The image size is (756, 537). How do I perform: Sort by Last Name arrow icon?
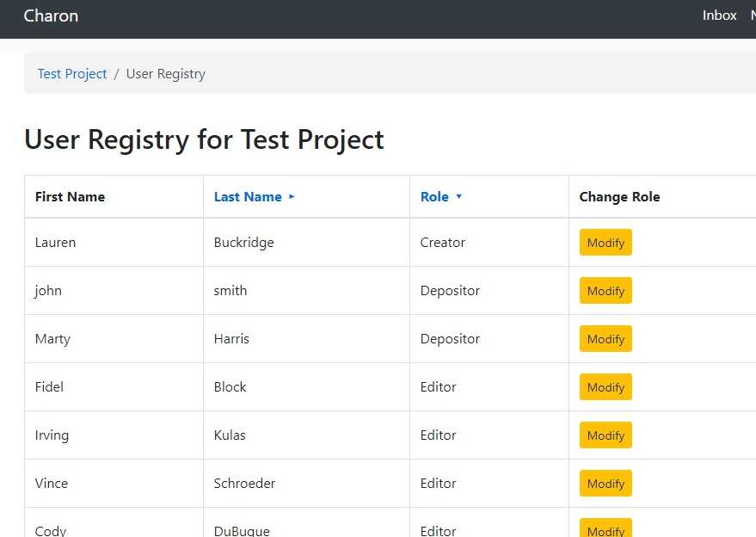tap(292, 197)
